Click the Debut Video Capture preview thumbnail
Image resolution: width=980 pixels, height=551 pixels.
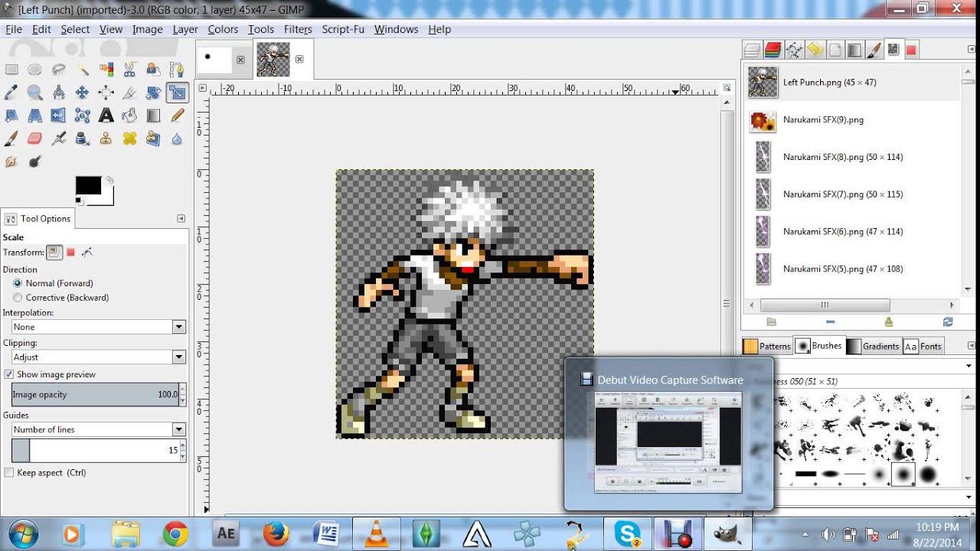(x=668, y=442)
